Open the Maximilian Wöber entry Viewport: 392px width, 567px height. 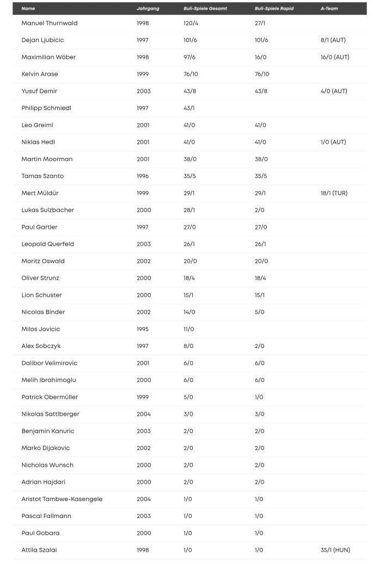tap(48, 57)
